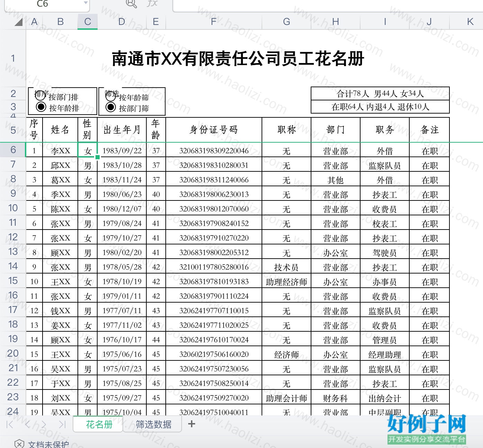Select column I header
The image size is (483, 448).
point(385,22)
